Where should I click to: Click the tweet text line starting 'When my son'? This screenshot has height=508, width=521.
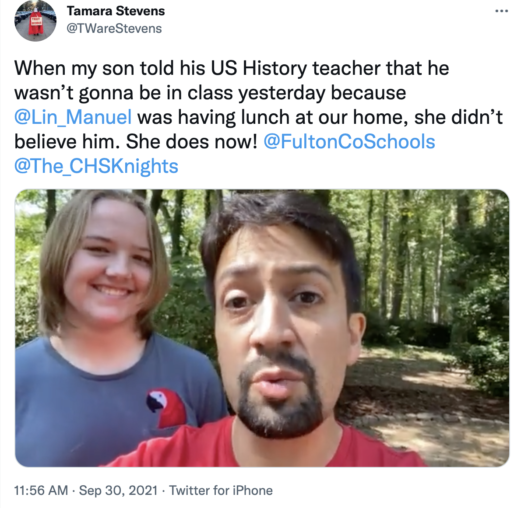pyautogui.click(x=232, y=69)
